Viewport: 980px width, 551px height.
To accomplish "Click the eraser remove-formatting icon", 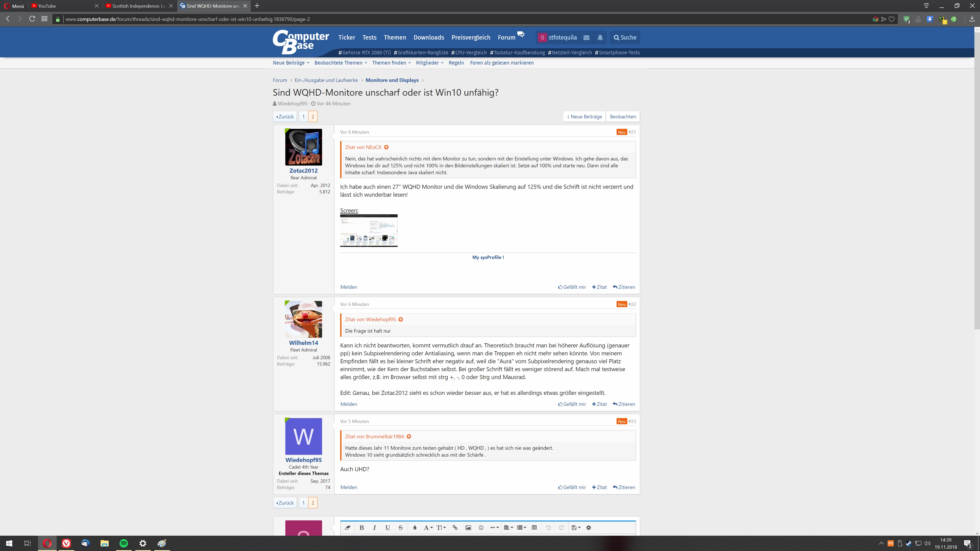I will point(347,528).
